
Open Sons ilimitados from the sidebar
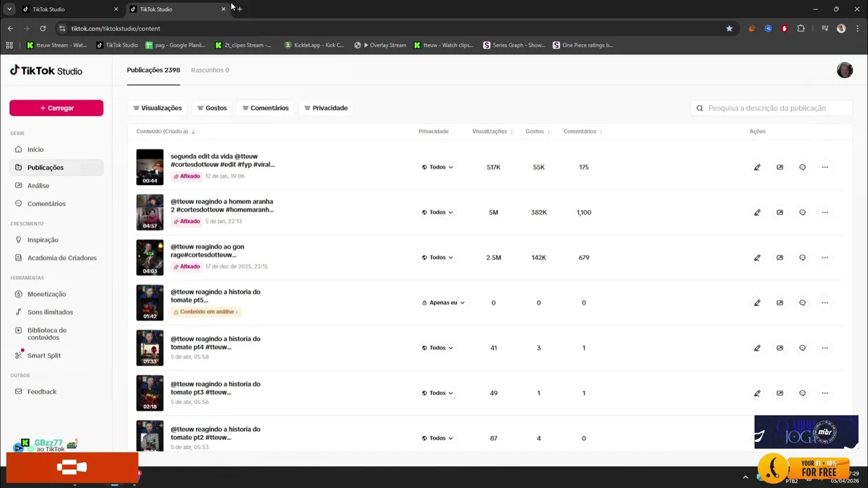tap(50, 312)
